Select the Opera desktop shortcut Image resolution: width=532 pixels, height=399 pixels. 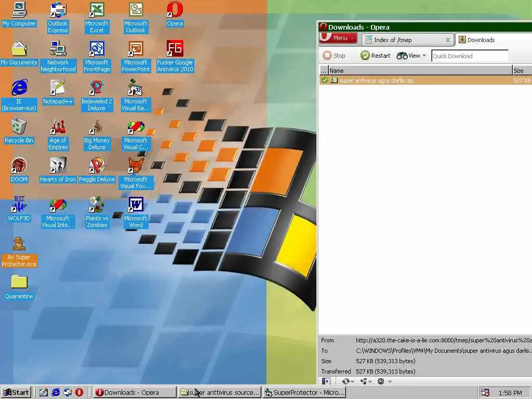pos(175,14)
